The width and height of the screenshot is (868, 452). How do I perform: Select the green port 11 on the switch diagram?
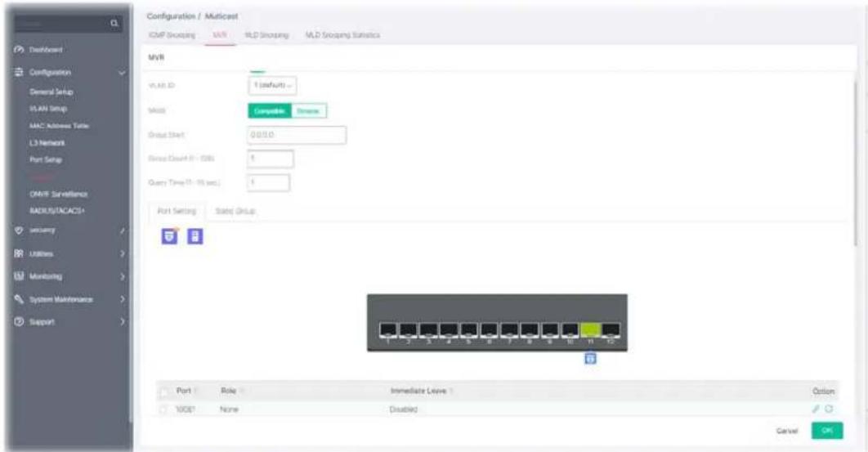tap(591, 330)
